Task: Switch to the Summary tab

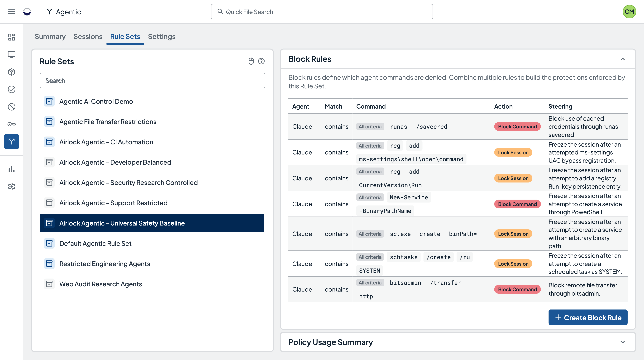Action: pyautogui.click(x=50, y=37)
